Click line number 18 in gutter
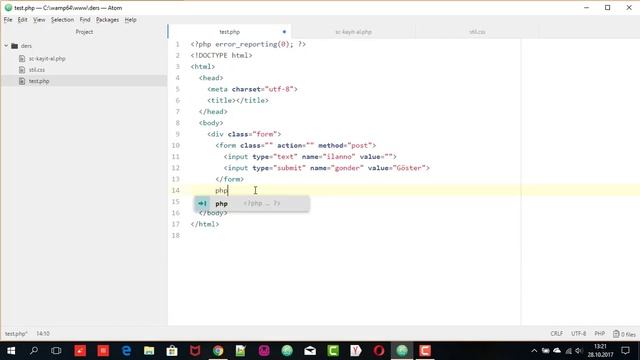Screen dimensions: 640x360 click(176, 236)
